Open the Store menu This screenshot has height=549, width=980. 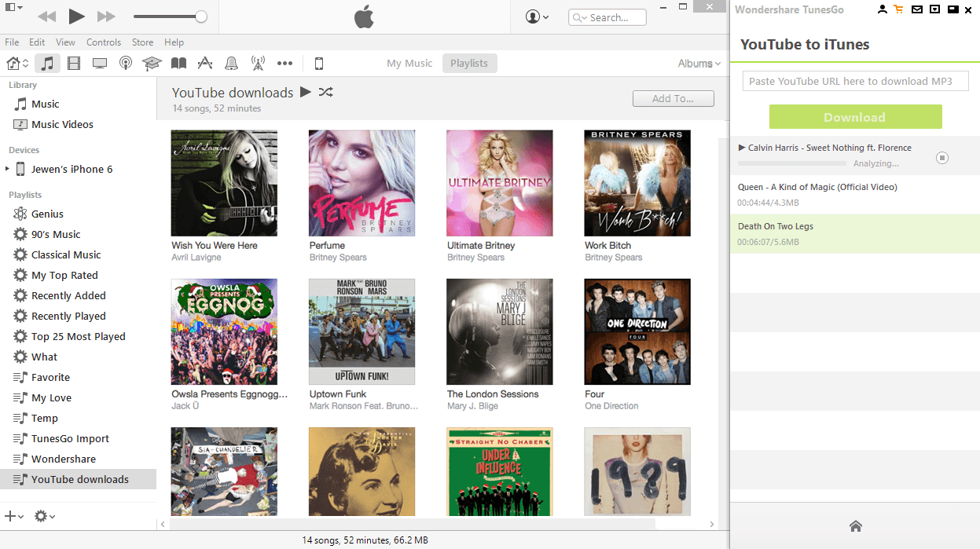coord(142,42)
